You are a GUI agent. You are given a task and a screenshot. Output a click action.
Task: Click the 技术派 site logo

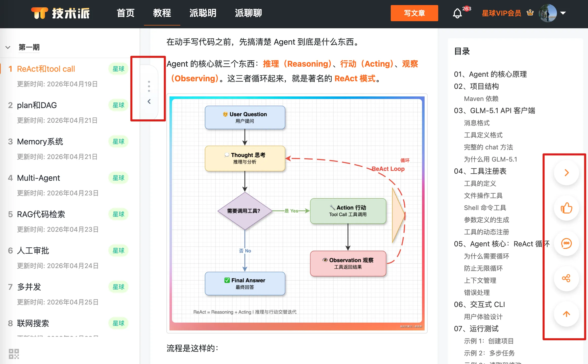click(x=61, y=13)
